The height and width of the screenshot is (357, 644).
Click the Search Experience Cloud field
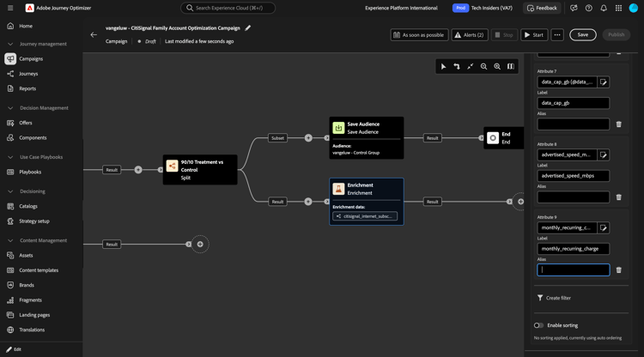click(228, 8)
